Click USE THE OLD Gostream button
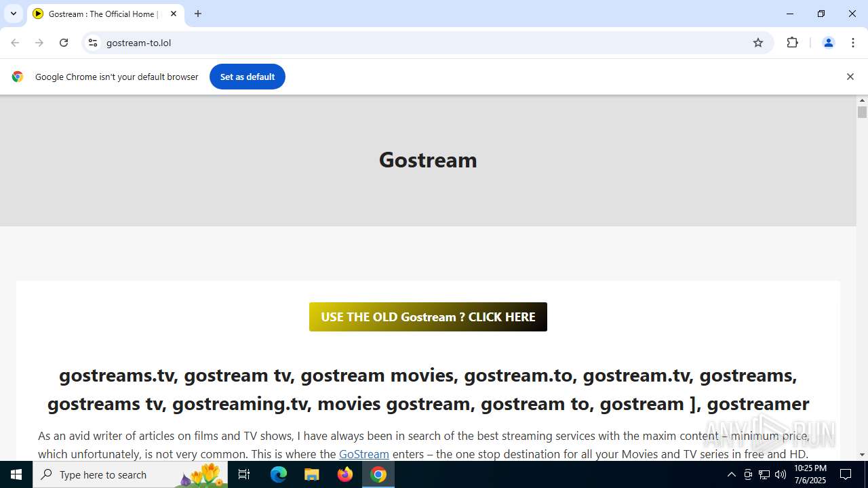The height and width of the screenshot is (488, 868). point(428,317)
